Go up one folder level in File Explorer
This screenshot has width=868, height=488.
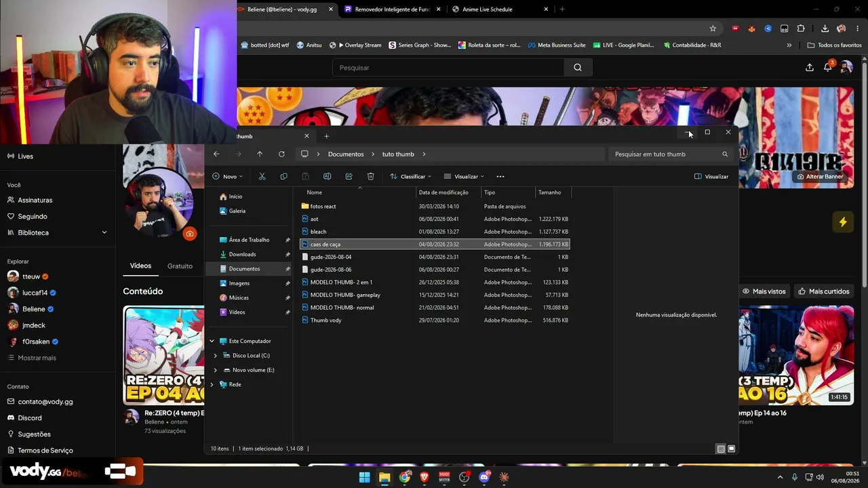[260, 154]
